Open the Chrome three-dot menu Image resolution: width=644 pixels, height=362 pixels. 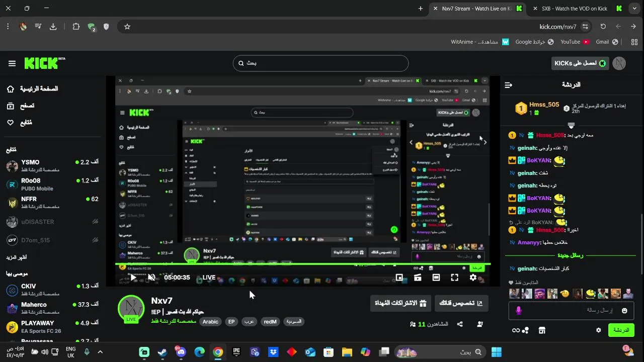(8, 27)
